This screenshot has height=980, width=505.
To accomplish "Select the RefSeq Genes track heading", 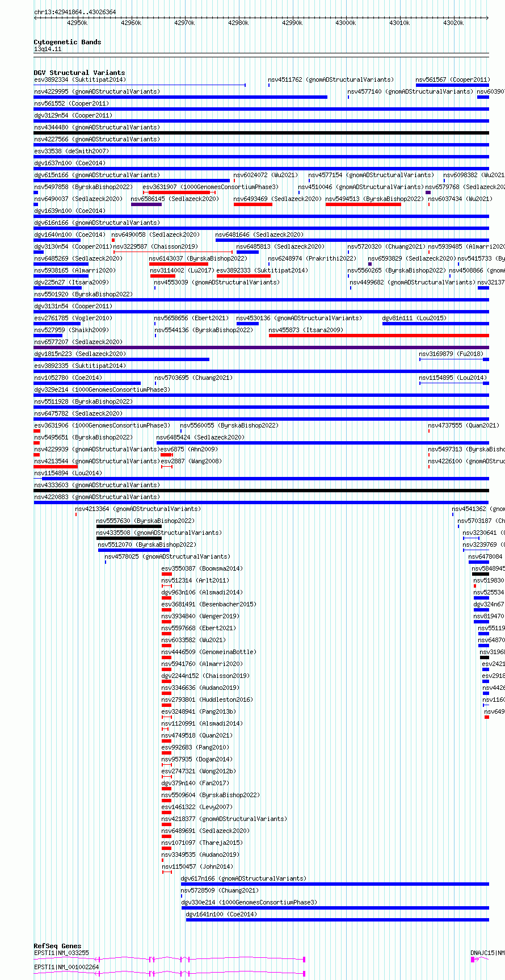I will (x=58, y=946).
